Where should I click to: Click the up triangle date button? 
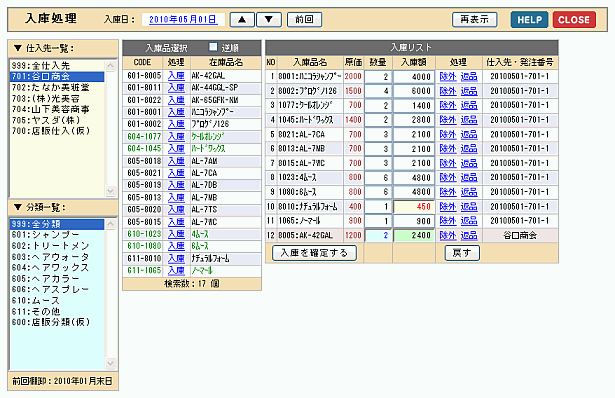242,20
